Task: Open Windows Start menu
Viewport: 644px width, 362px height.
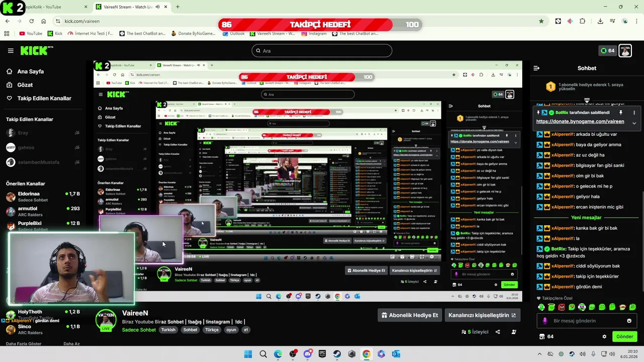Action: [x=248, y=354]
